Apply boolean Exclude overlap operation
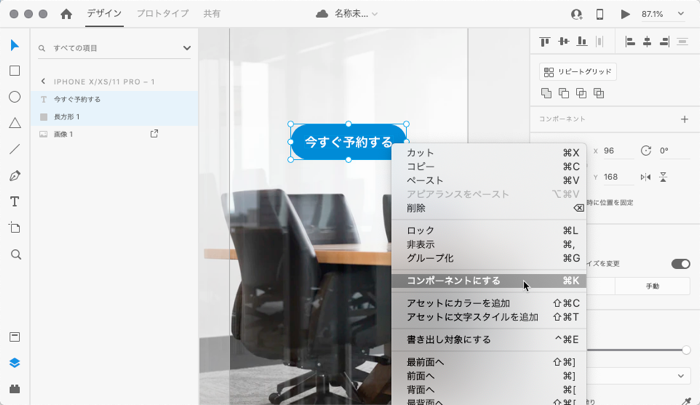The height and width of the screenshot is (405, 700). pyautogui.click(x=599, y=93)
